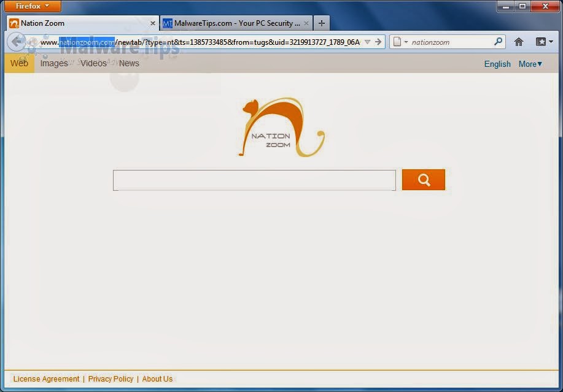Go back with the back arrow button

pyautogui.click(x=16, y=42)
